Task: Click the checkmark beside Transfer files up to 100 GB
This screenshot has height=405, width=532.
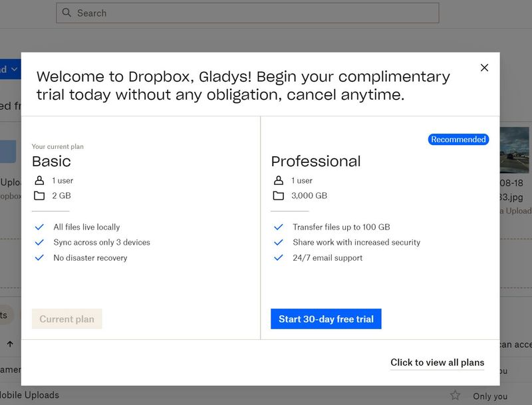Action: point(279,227)
